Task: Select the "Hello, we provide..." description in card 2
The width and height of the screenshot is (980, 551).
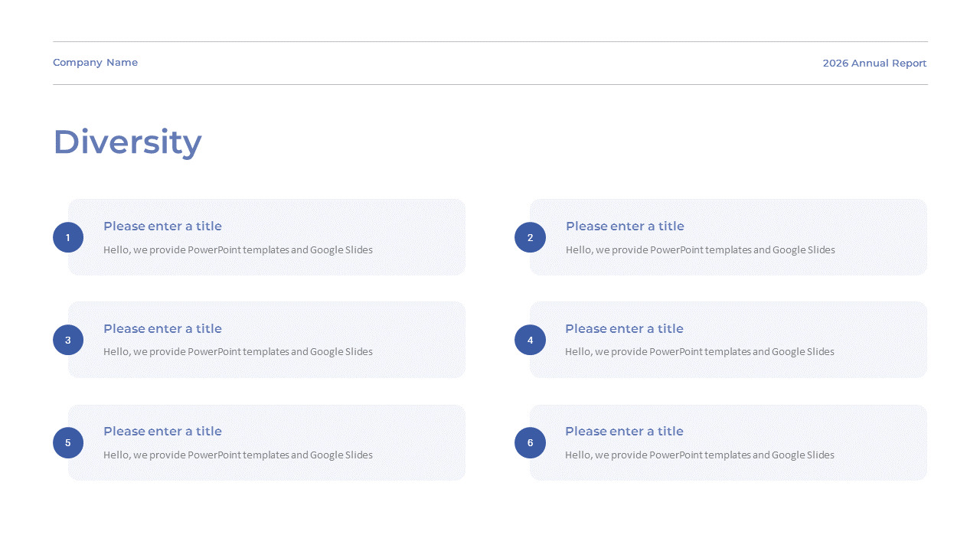Action: pyautogui.click(x=701, y=250)
